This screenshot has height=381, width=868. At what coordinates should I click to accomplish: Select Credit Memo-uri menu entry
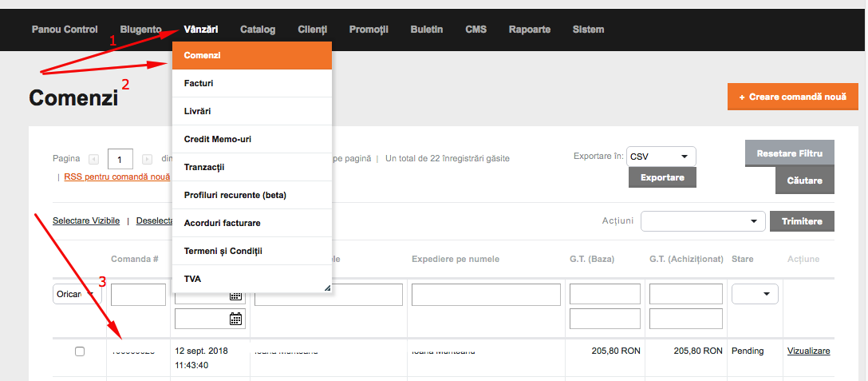pos(252,139)
